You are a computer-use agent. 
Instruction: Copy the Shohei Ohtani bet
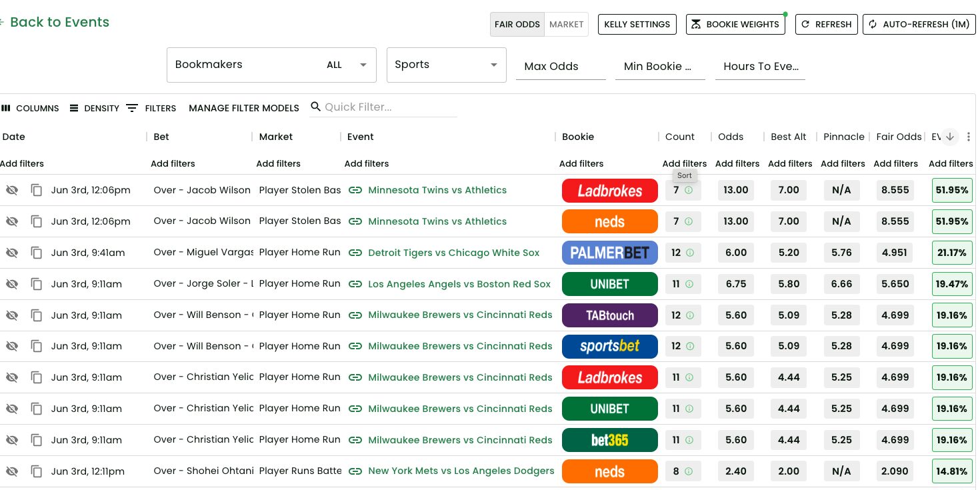point(37,471)
